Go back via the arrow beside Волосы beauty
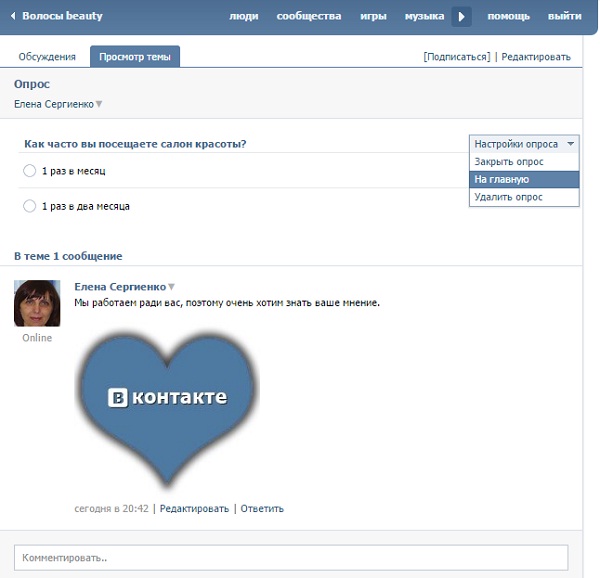The height and width of the screenshot is (578, 600). click(13, 16)
